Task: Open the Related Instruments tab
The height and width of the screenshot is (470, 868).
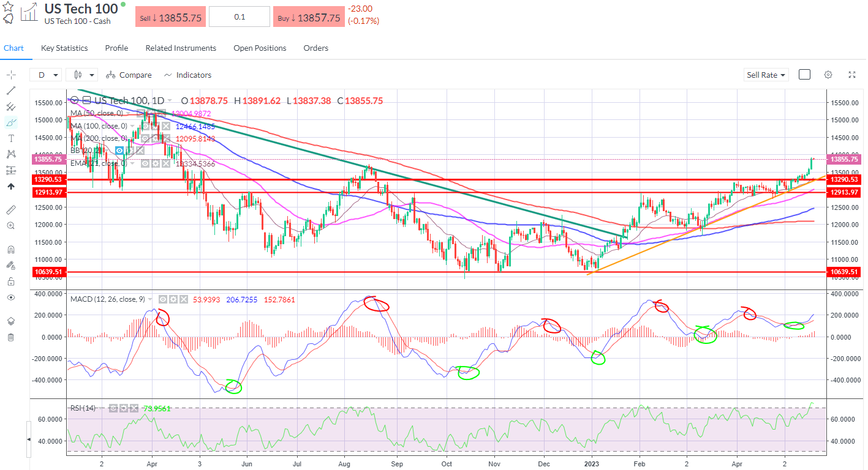Action: [181, 48]
